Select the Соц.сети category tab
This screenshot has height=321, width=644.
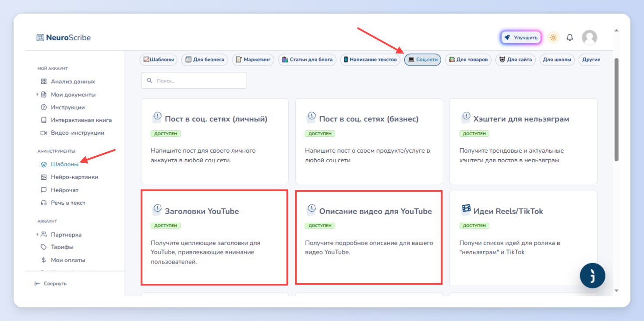pos(423,60)
